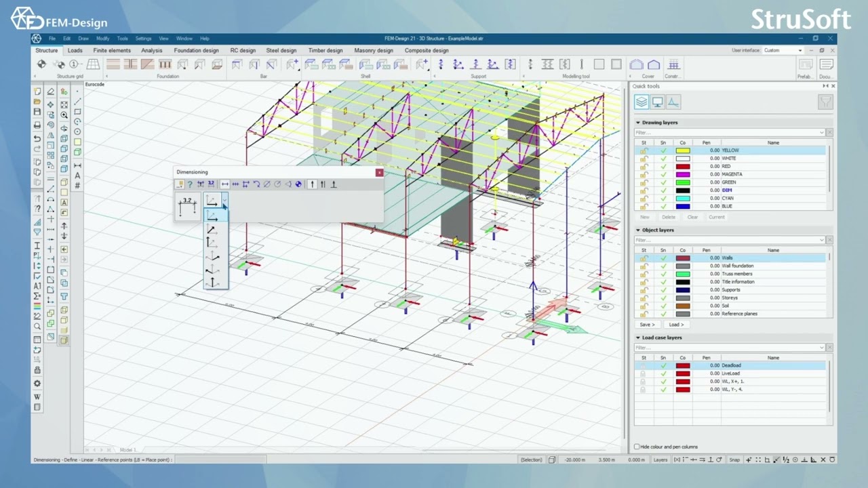Open the Object layers filter dropdown

822,240
